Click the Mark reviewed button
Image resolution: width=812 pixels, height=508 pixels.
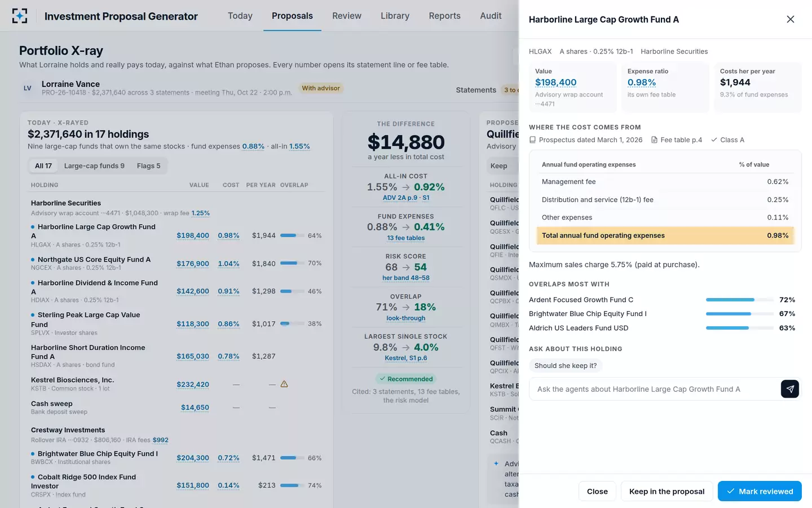point(760,491)
